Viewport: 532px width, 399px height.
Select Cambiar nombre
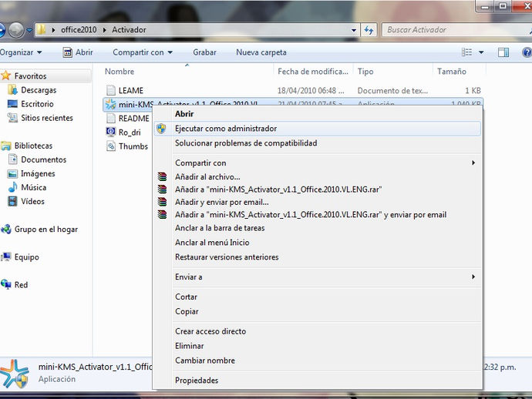(317, 360)
